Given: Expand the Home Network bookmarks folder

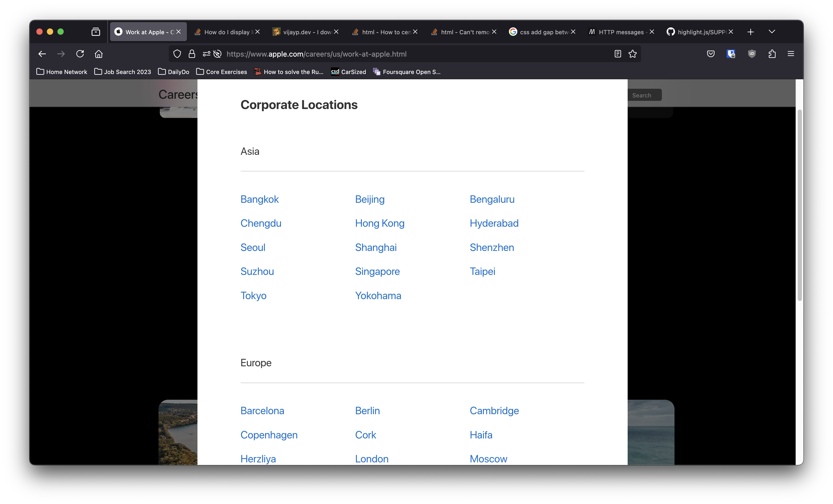Looking at the screenshot, I should pos(62,72).
